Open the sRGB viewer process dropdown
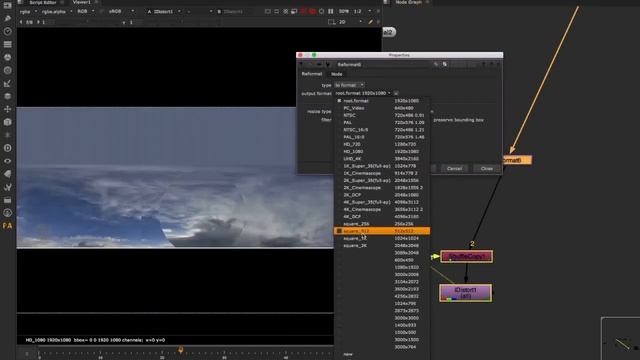Image resolution: width=640 pixels, height=360 pixels. (121, 11)
